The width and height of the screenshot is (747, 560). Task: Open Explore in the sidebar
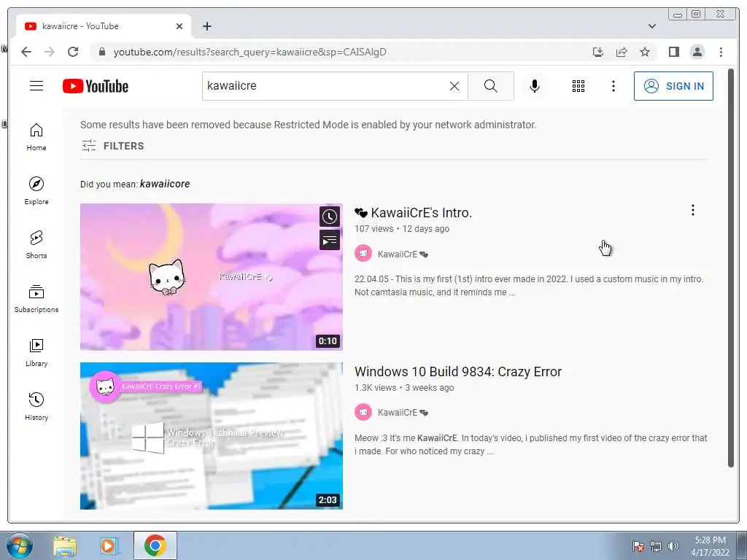(x=36, y=191)
